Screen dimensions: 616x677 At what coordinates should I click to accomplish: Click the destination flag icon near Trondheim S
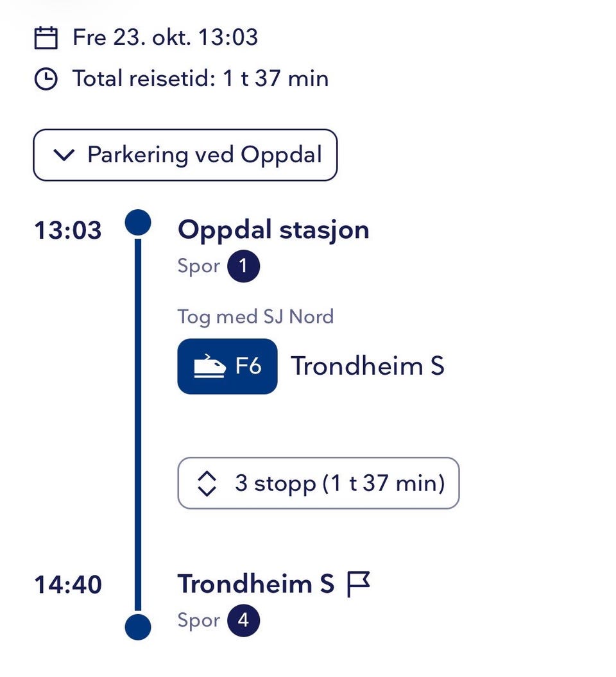[358, 584]
